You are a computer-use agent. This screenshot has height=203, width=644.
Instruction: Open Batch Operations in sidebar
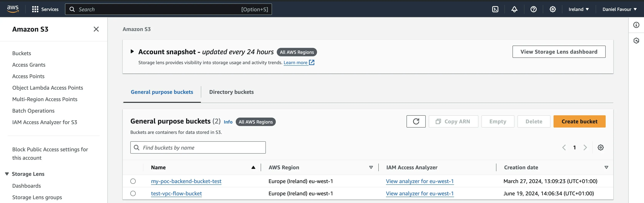pyautogui.click(x=33, y=111)
